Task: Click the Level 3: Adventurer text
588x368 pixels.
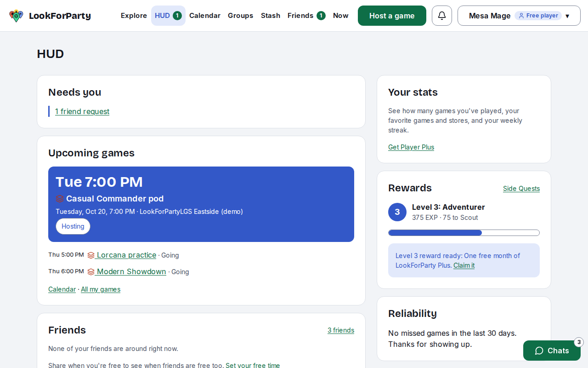Action: [448, 207]
